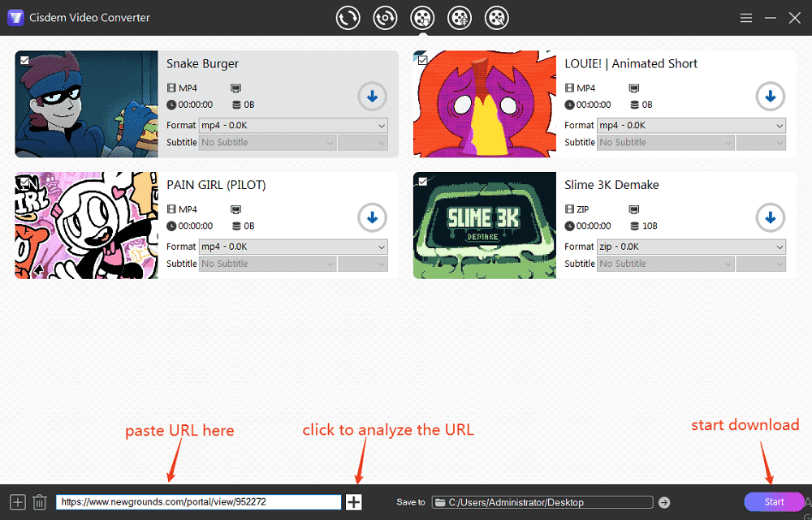812x520 pixels.
Task: Click the clock duration icon on LOUIE! card
Action: pyautogui.click(x=570, y=105)
